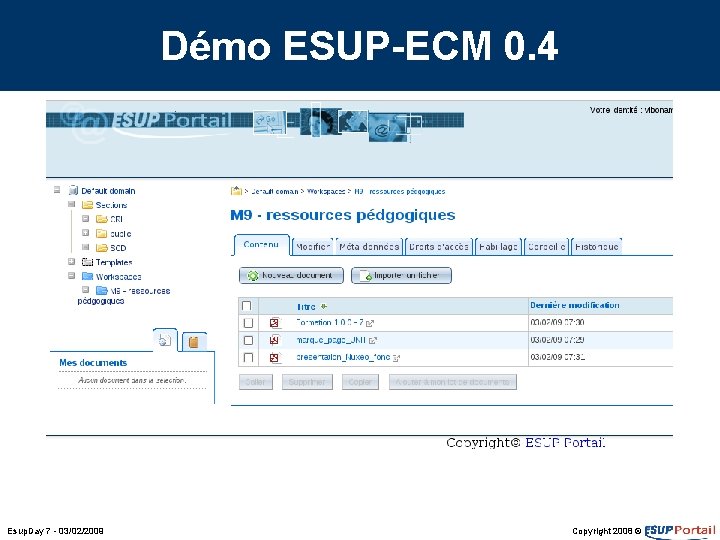Click the home icon in the breadcrumb
The height and width of the screenshot is (540, 720).
point(236,191)
